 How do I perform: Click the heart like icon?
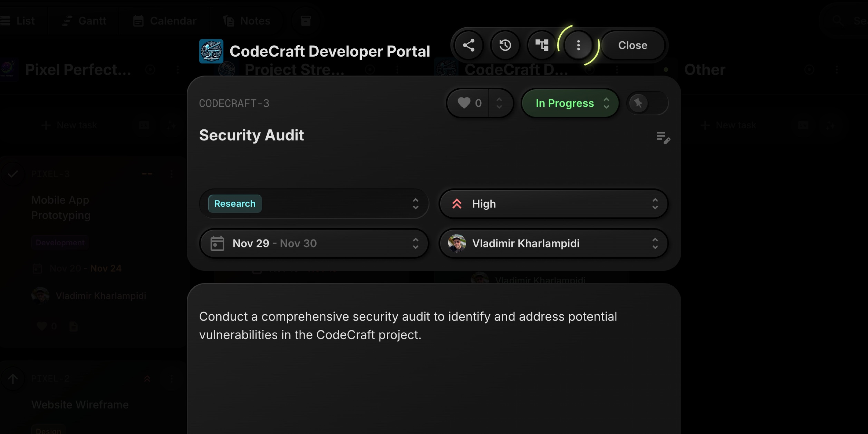(x=464, y=103)
